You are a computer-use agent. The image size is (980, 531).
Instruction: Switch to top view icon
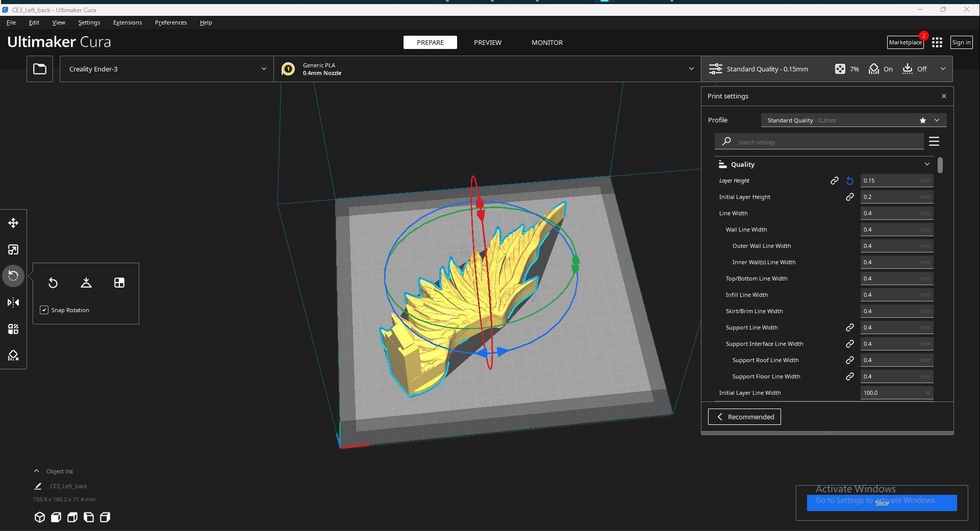point(72,517)
